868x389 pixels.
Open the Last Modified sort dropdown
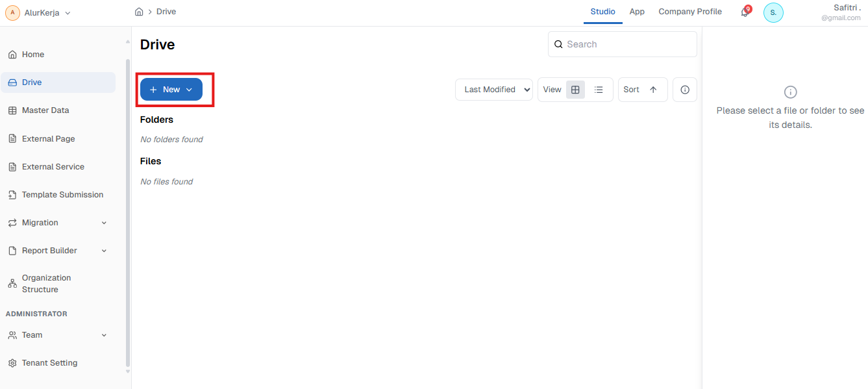(494, 90)
